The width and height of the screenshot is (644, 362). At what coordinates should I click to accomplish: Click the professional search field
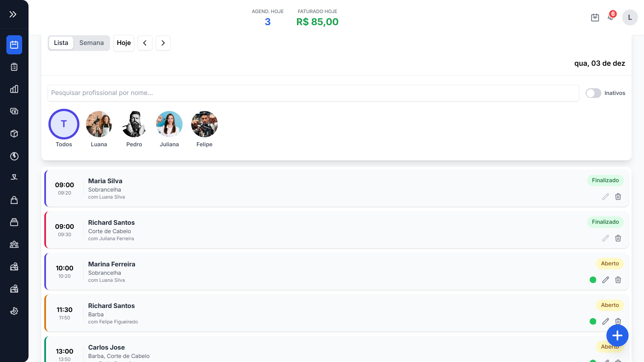click(313, 93)
